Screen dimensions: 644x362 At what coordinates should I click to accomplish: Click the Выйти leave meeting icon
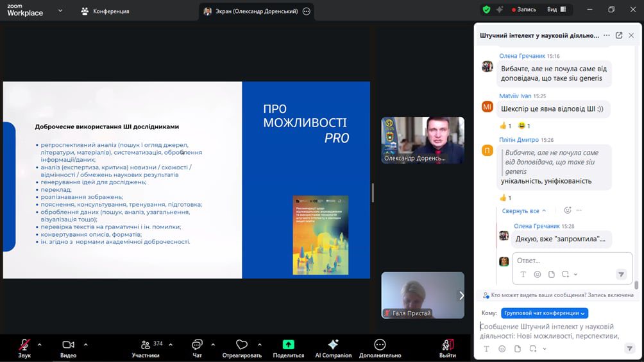(448, 345)
